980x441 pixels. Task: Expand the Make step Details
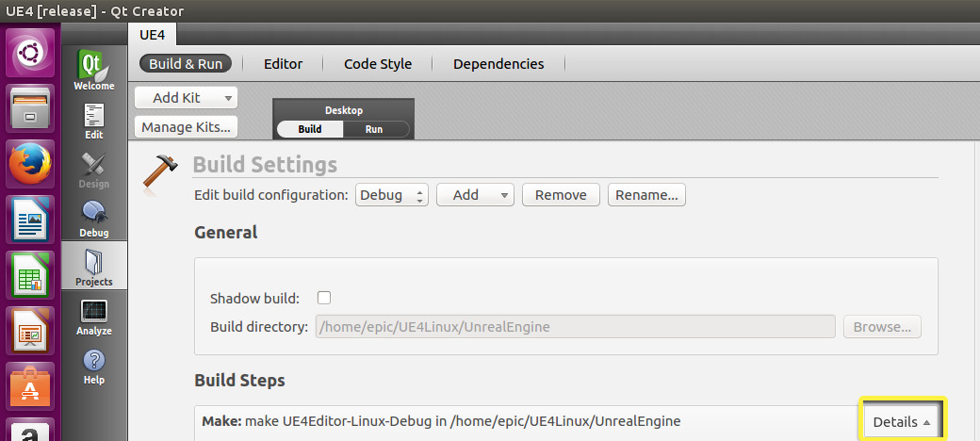pos(902,421)
